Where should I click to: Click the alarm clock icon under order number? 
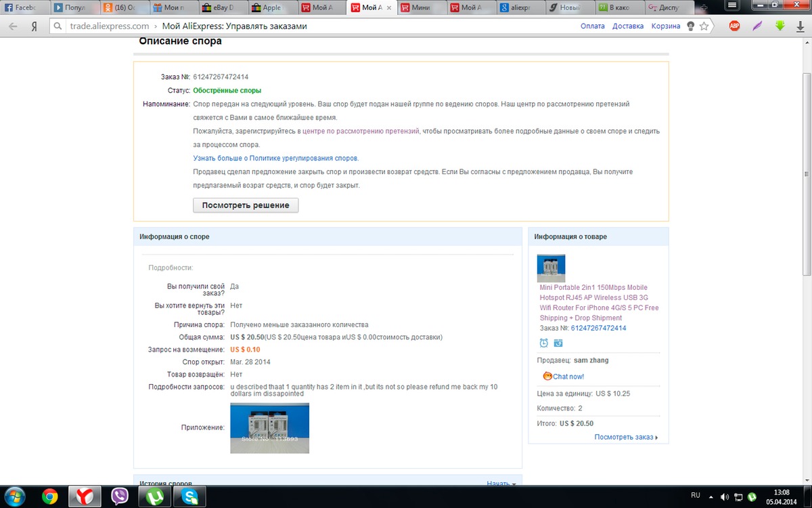point(544,343)
